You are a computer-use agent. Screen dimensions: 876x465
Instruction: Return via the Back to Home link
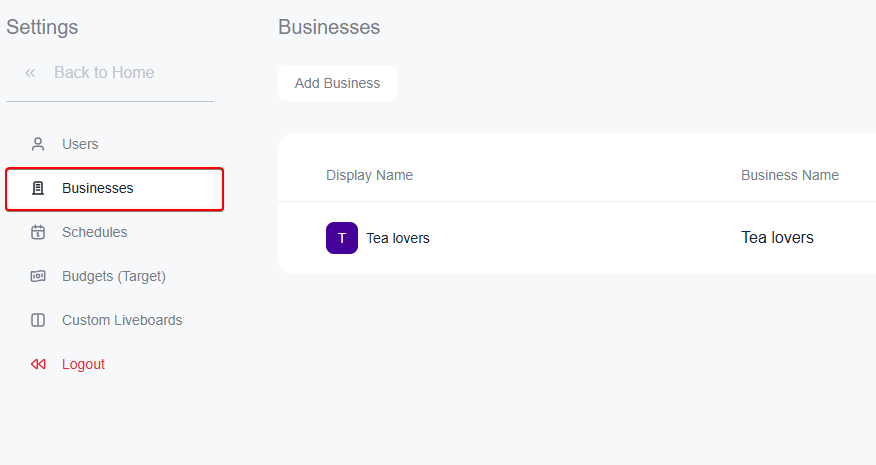tap(104, 73)
